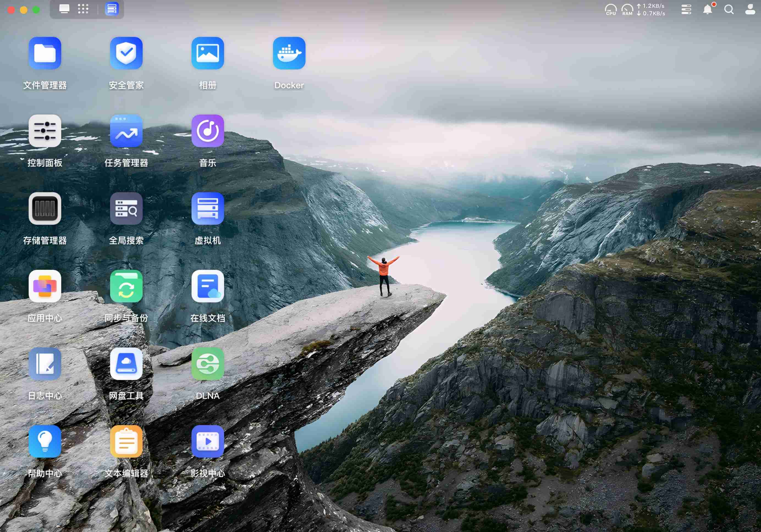Viewport: 761px width, 532px height.
Task: Open 应用中心 app center
Action: 45,286
